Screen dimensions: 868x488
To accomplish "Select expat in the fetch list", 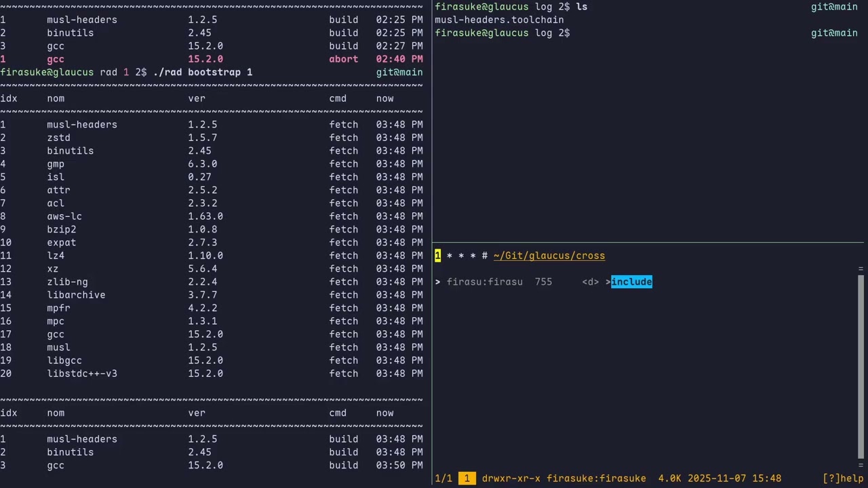I will coord(62,243).
